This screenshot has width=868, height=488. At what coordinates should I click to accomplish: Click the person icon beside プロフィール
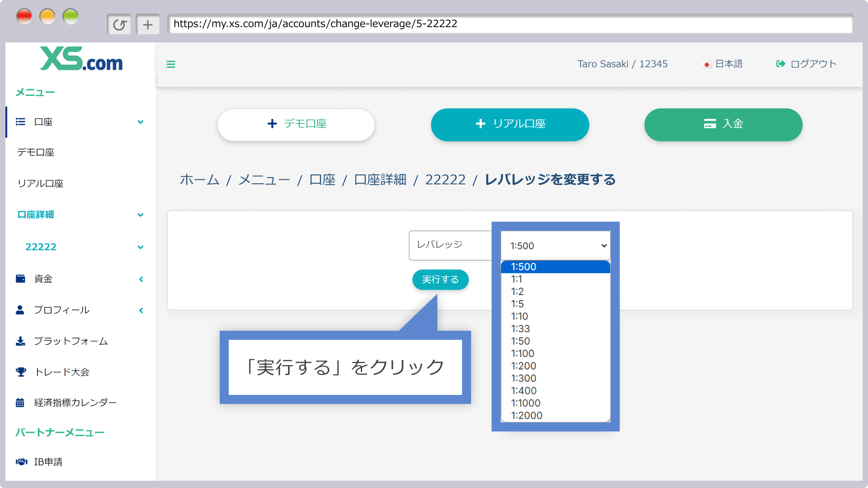point(20,310)
